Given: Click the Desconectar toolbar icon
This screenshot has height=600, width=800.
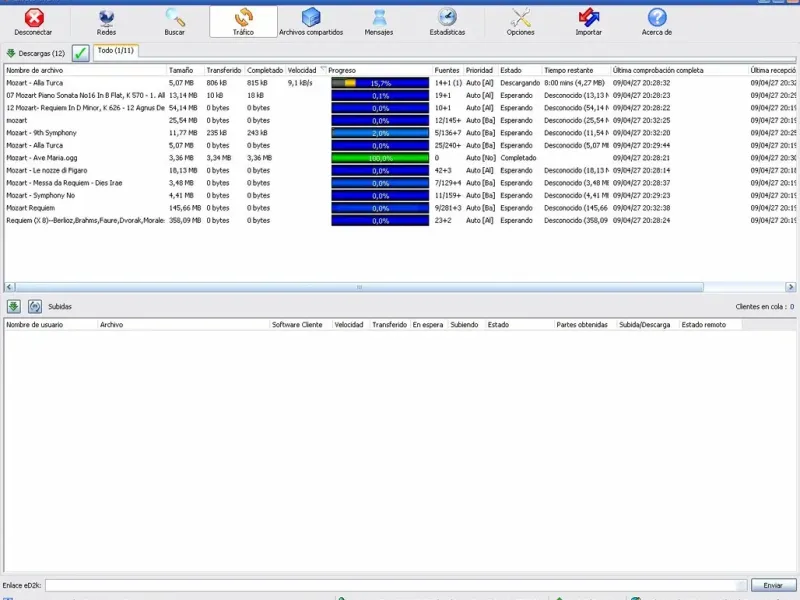Looking at the screenshot, I should click(33, 22).
